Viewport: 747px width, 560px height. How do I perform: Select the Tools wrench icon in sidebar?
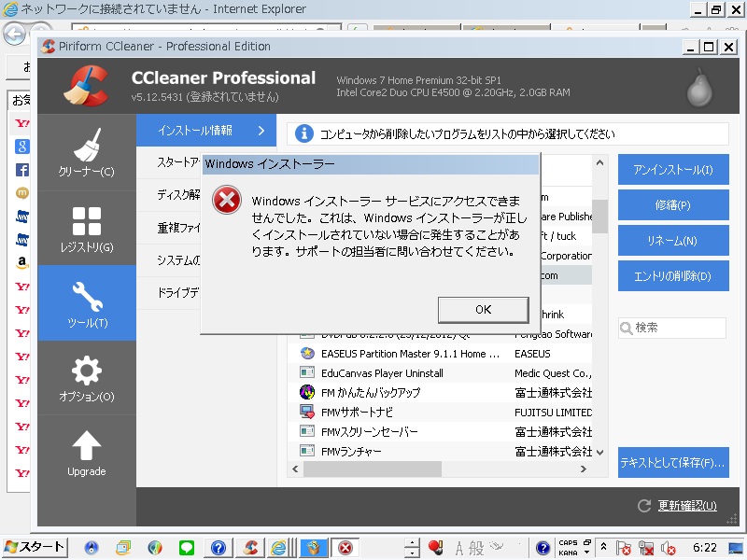click(x=87, y=302)
